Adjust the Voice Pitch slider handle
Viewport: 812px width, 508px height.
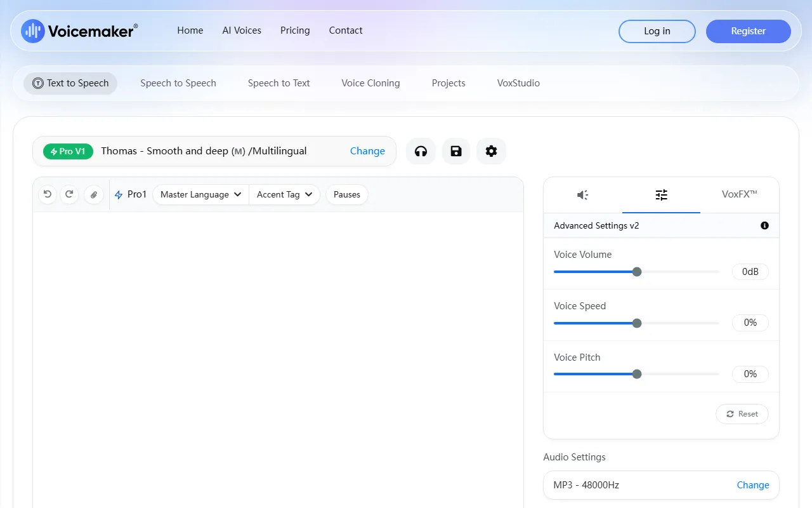point(636,374)
